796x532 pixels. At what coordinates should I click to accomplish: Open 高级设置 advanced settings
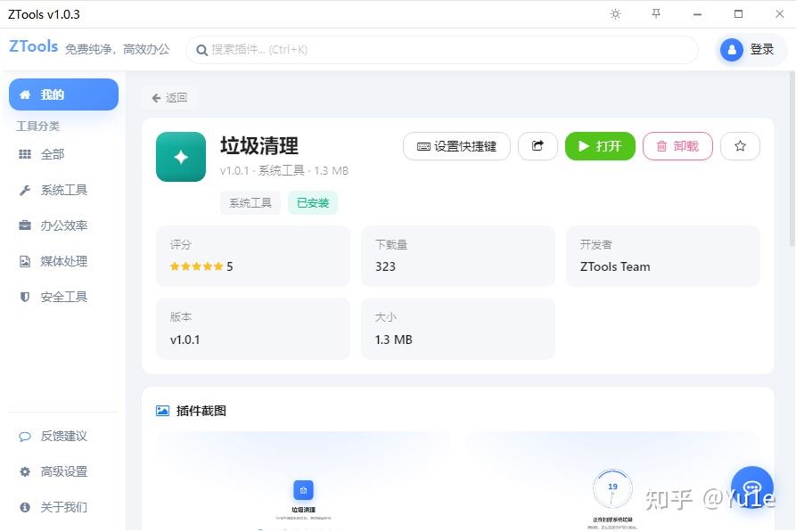click(63, 471)
